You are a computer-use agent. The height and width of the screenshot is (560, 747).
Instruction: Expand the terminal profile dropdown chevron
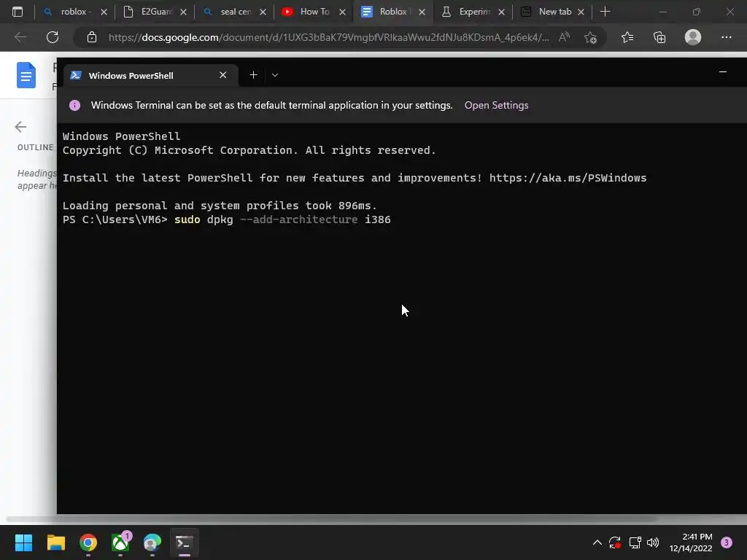click(275, 75)
